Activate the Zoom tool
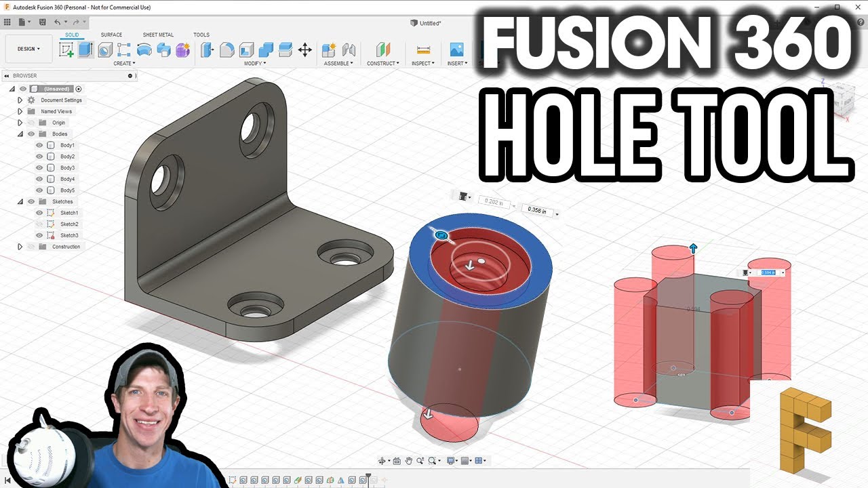Image resolution: width=868 pixels, height=488 pixels. [420, 461]
